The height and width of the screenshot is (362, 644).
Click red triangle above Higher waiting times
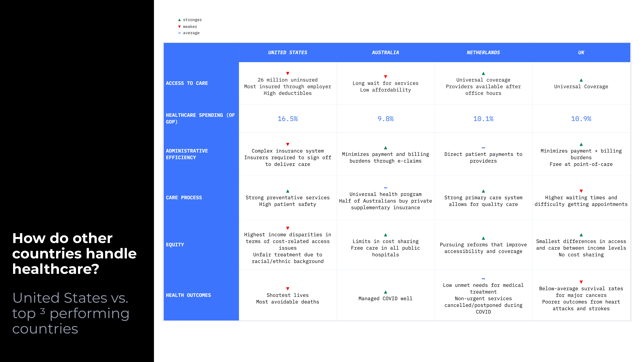pos(581,191)
